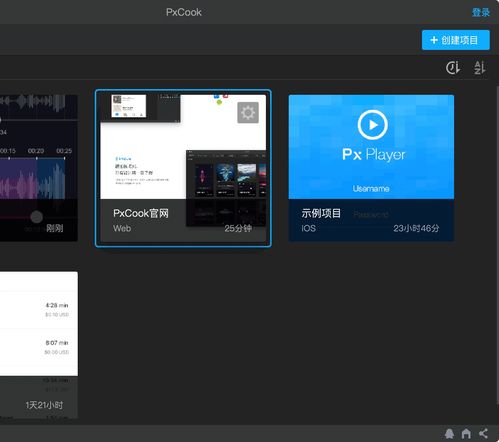Click the 25分钟 timestamp

(x=238, y=228)
